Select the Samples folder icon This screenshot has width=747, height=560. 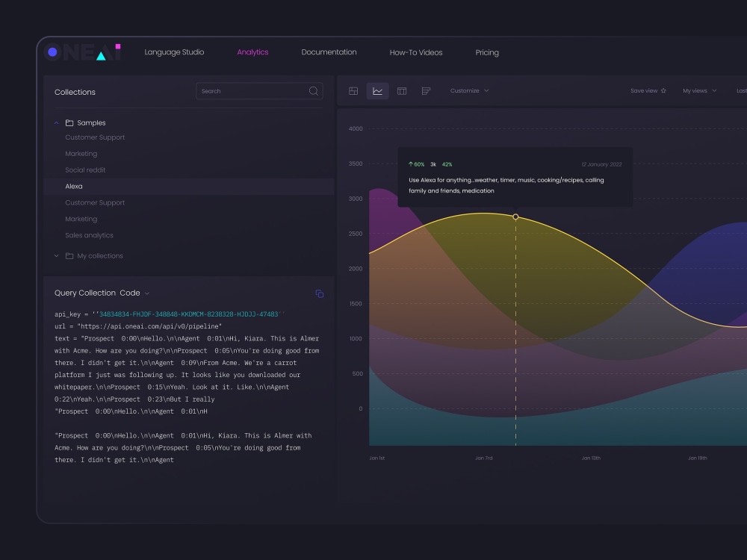pos(69,123)
